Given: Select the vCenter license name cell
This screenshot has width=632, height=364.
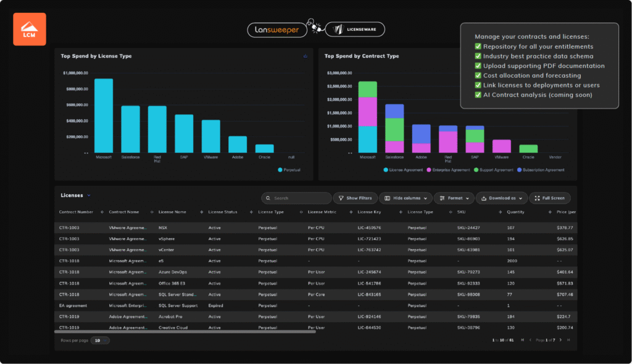Looking at the screenshot, I should (x=166, y=250).
